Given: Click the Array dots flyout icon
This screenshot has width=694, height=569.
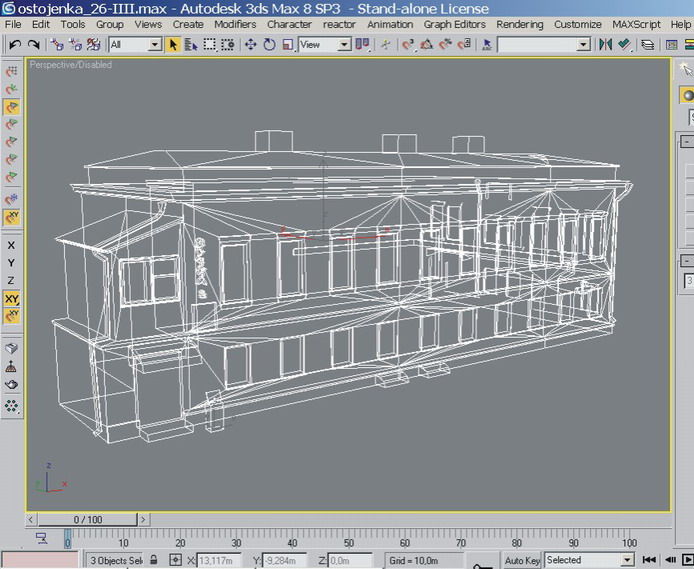Looking at the screenshot, I should [12, 406].
